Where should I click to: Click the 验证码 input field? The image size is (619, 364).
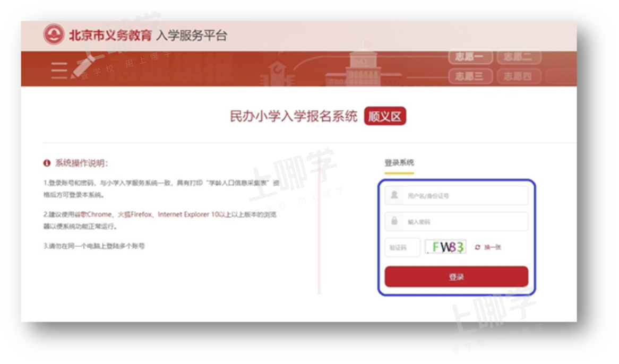click(402, 247)
